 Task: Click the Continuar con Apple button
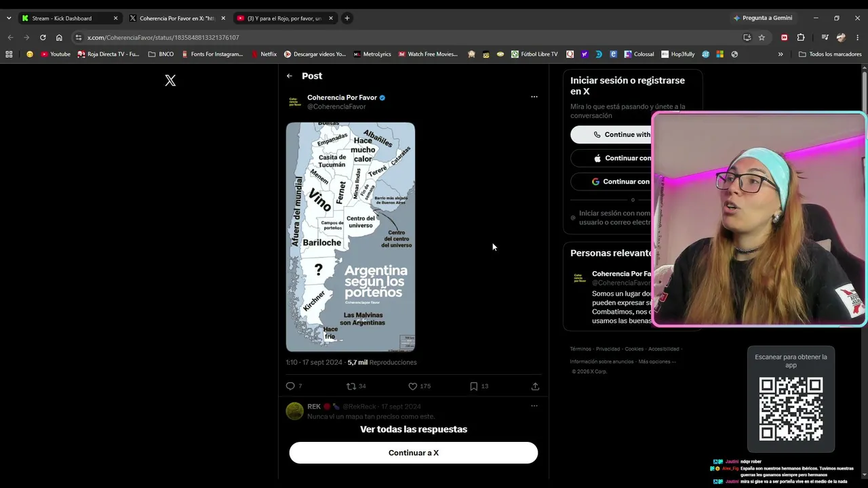click(610, 158)
